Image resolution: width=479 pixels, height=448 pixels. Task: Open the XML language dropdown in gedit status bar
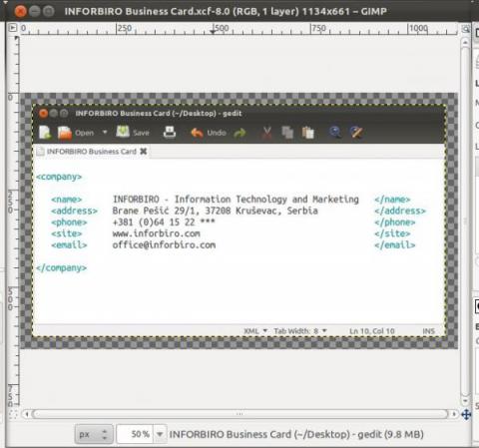point(255,331)
